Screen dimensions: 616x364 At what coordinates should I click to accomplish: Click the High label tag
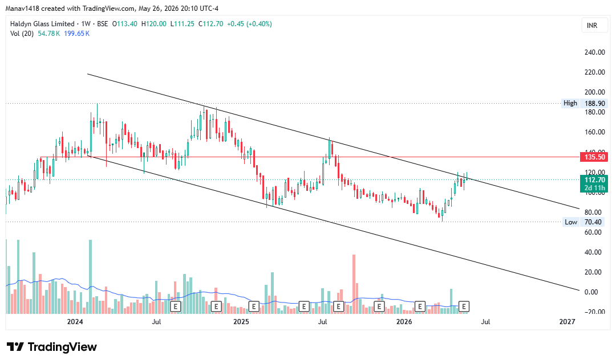pyautogui.click(x=570, y=103)
